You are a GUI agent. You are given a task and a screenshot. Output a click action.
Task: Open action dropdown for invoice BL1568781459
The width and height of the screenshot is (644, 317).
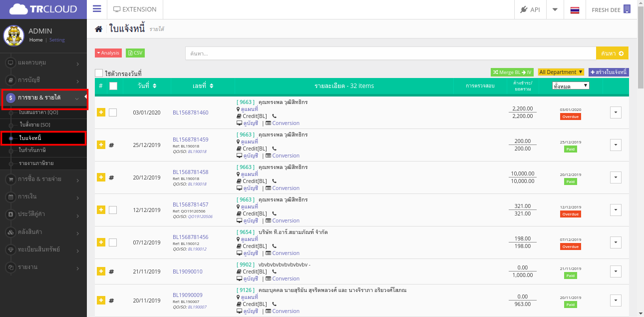pos(616,145)
